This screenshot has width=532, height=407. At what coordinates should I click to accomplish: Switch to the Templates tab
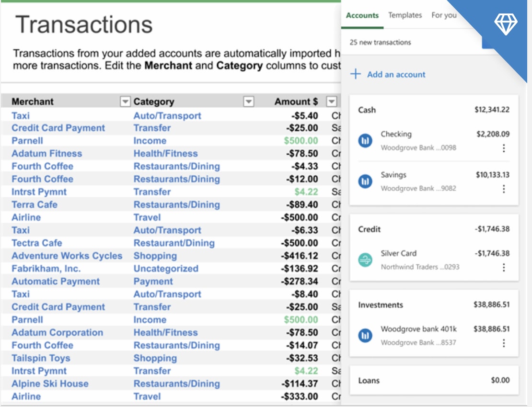405,15
